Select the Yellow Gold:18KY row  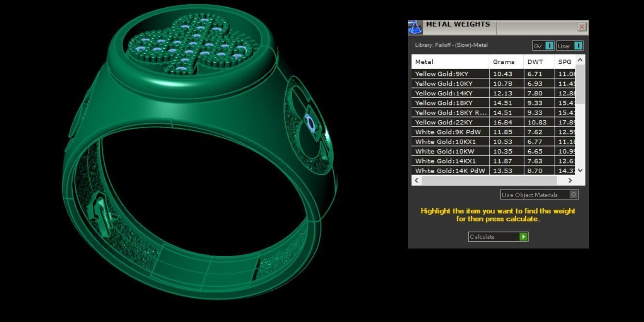494,103
